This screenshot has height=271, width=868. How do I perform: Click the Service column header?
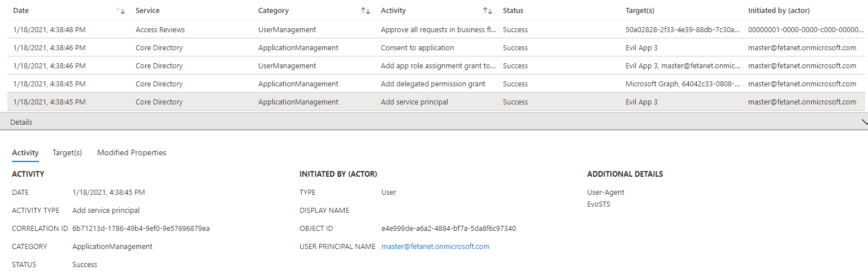pos(147,11)
